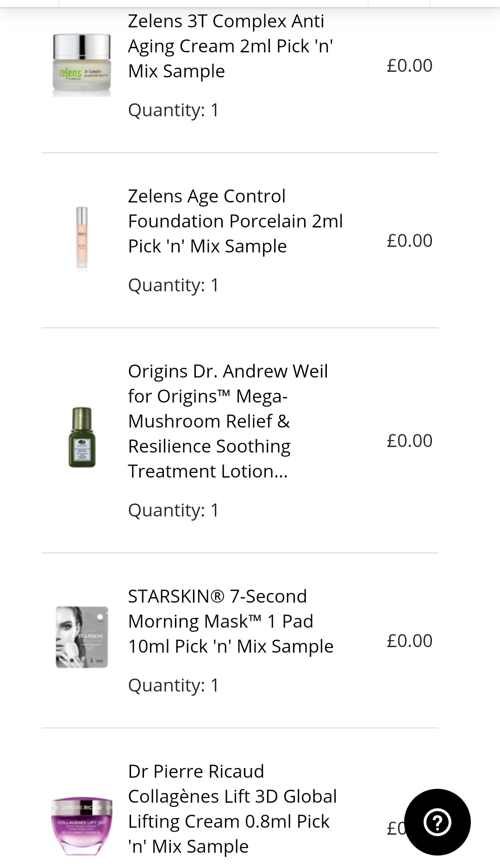This screenshot has height=868, width=500.
Task: Open Origins Dr. Andrew Weil Mega-Mushroom title
Action: [228, 421]
